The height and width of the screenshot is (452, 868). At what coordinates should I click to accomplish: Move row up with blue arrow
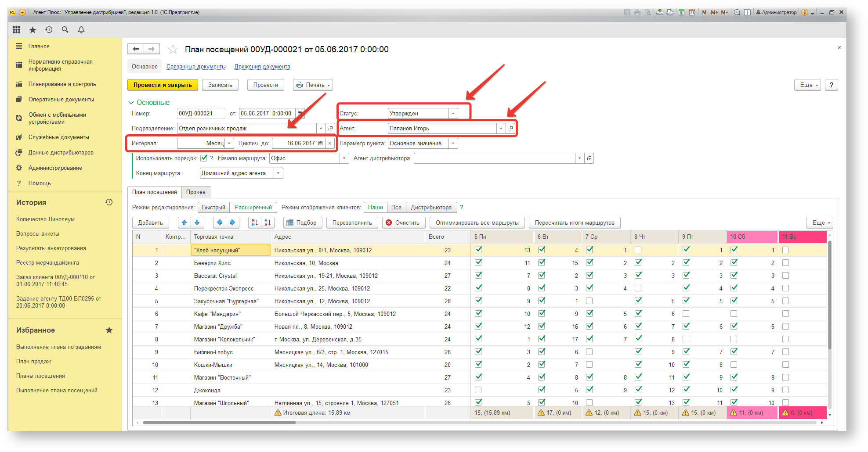click(184, 222)
